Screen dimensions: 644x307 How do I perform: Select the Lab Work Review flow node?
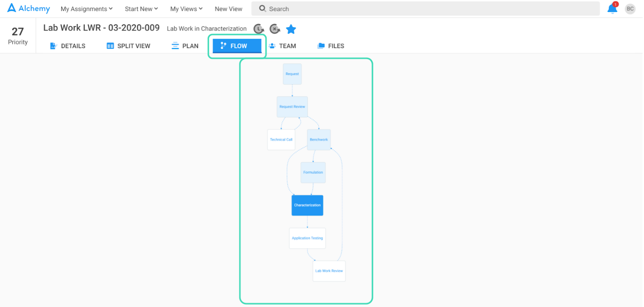point(329,271)
